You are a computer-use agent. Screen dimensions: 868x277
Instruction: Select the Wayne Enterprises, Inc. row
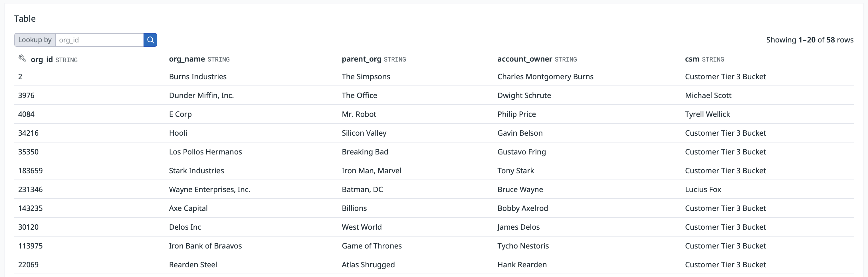pyautogui.click(x=209, y=189)
